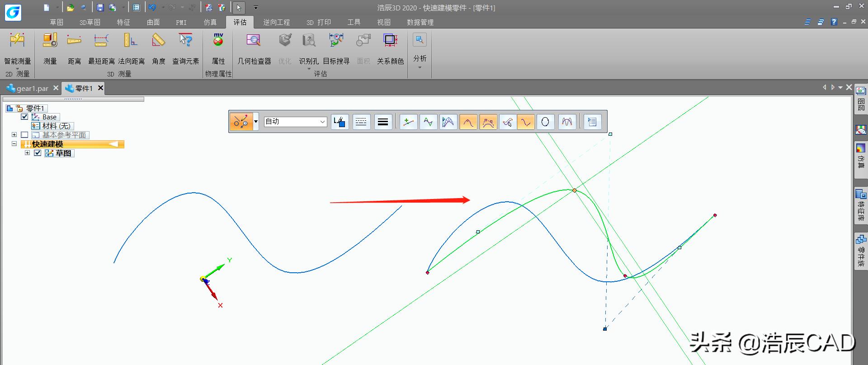868x365 pixels.
Task: Open the quick access toolbar customize arrow
Action: point(255,8)
